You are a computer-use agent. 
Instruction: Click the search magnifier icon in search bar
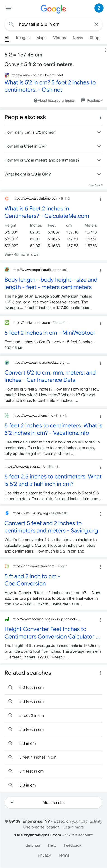coord(11,24)
